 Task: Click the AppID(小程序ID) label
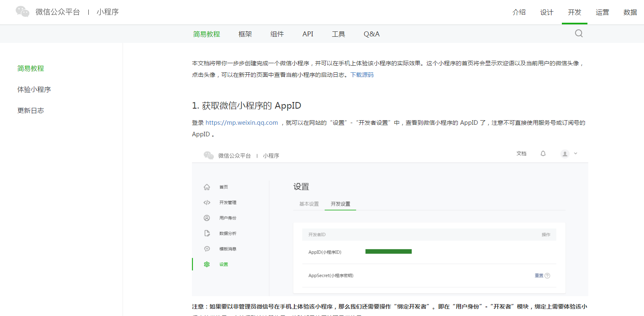tap(325, 252)
